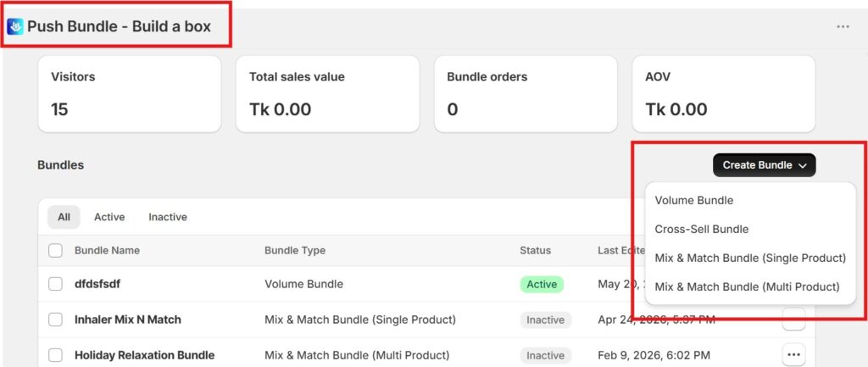Click the Inactive badge on Holiday Relaxation Bundle
868x367 pixels.
545,355
